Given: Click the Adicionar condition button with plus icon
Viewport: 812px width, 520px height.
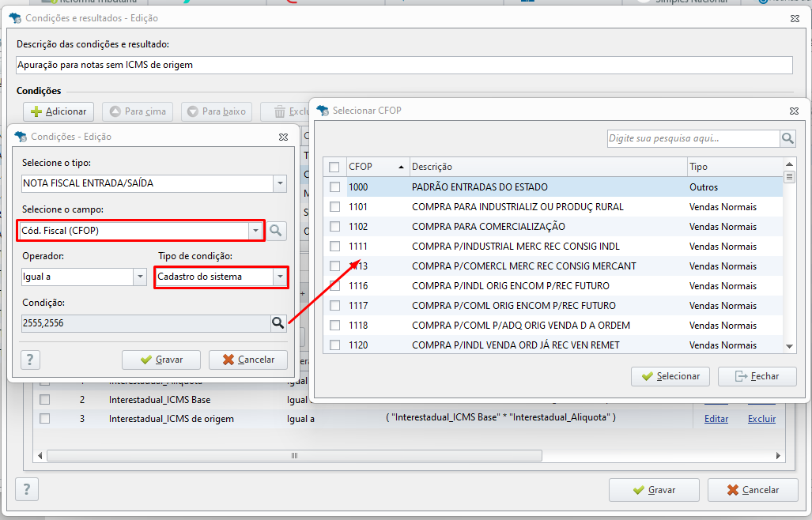Looking at the screenshot, I should click(x=59, y=111).
